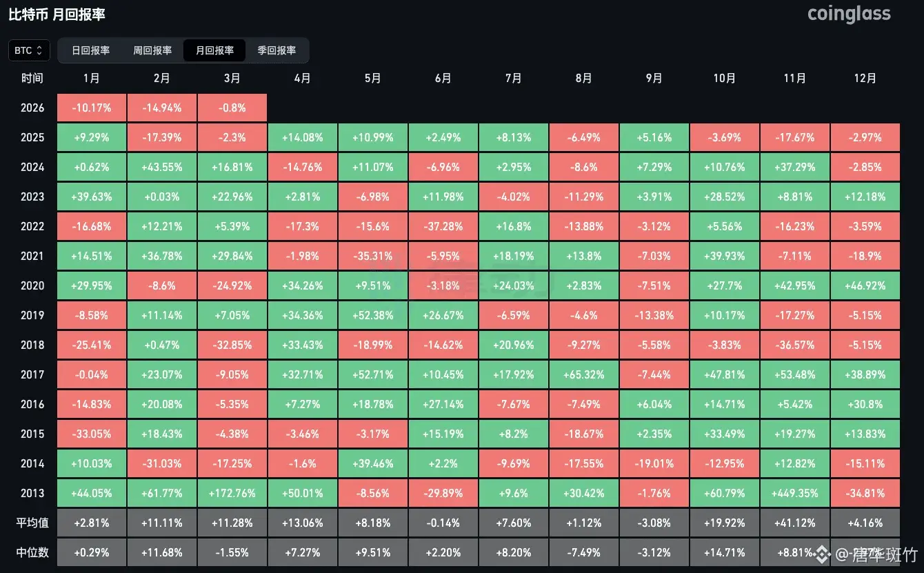Click the -33.05% cell in 2015
This screenshot has width=924, height=573.
coord(92,434)
